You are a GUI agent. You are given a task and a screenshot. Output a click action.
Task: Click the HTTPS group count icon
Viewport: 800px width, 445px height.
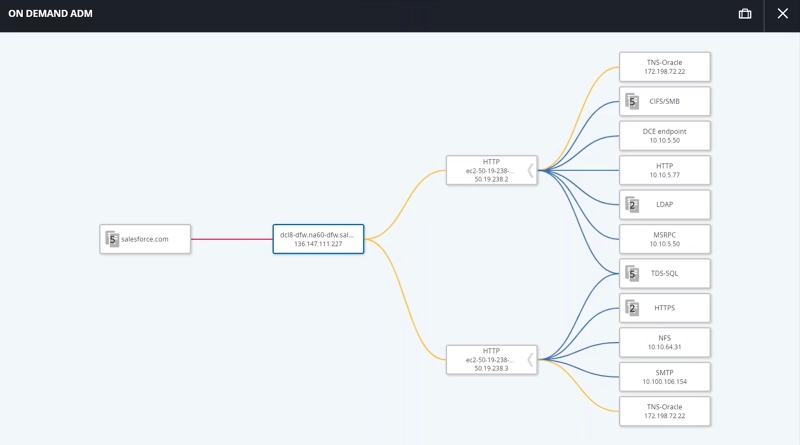[x=631, y=308]
